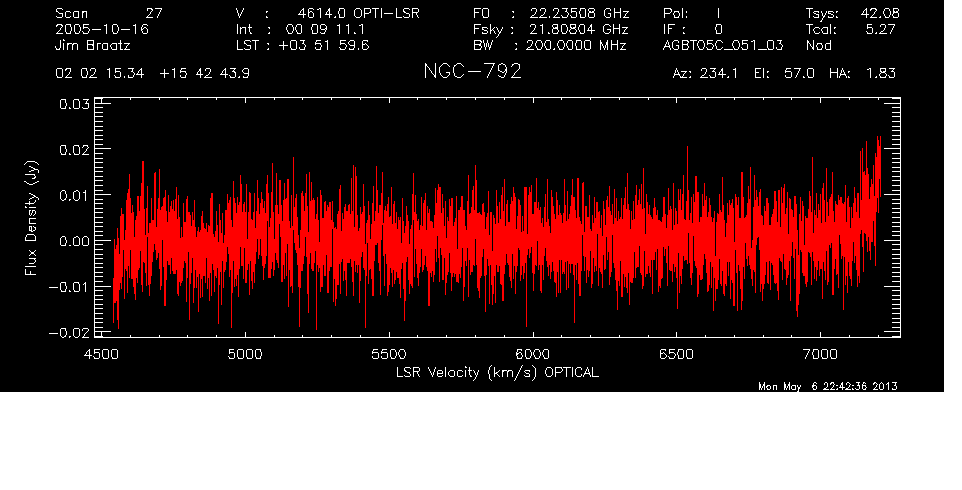962x490 pixels.
Task: Click the Tcal value 5.27
Action: [x=881, y=29]
